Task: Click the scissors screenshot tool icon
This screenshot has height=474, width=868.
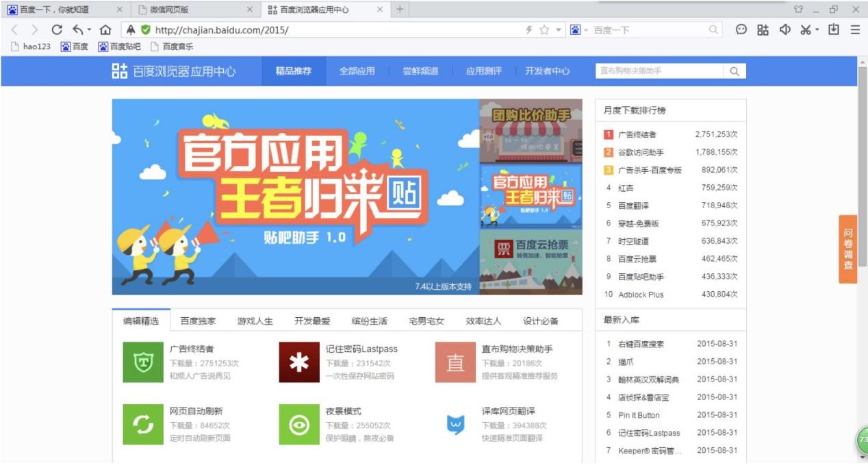Action: pyautogui.click(x=806, y=30)
